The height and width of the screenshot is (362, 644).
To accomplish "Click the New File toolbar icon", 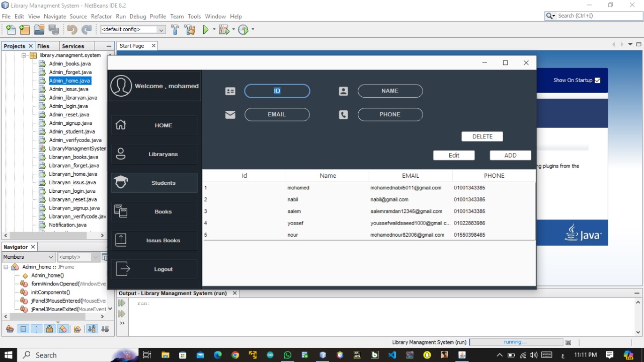I will point(11,30).
